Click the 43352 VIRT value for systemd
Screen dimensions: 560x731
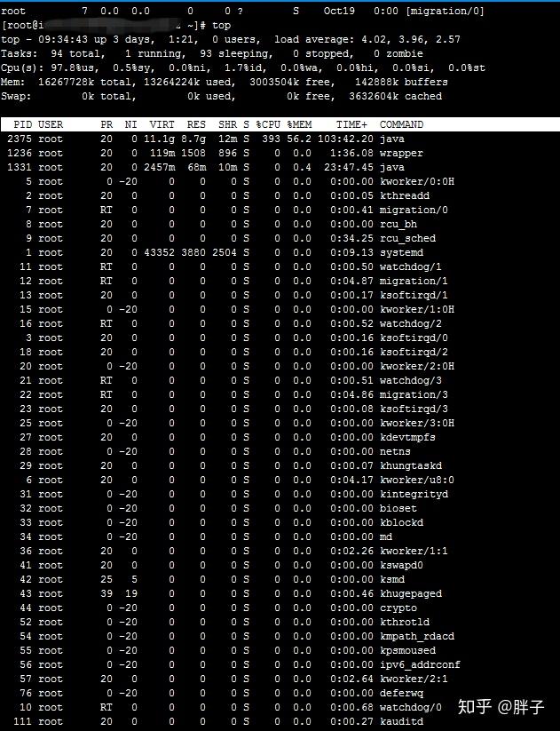point(159,252)
